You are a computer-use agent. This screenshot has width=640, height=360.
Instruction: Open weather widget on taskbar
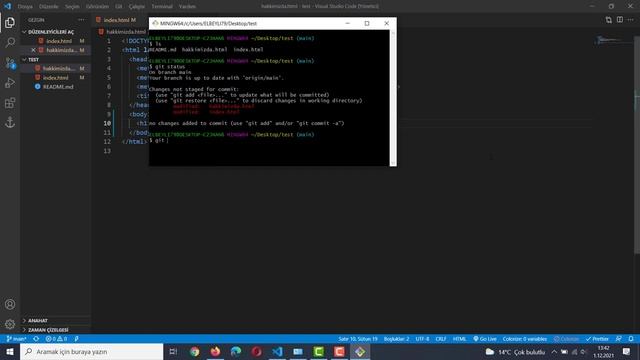tap(515, 351)
